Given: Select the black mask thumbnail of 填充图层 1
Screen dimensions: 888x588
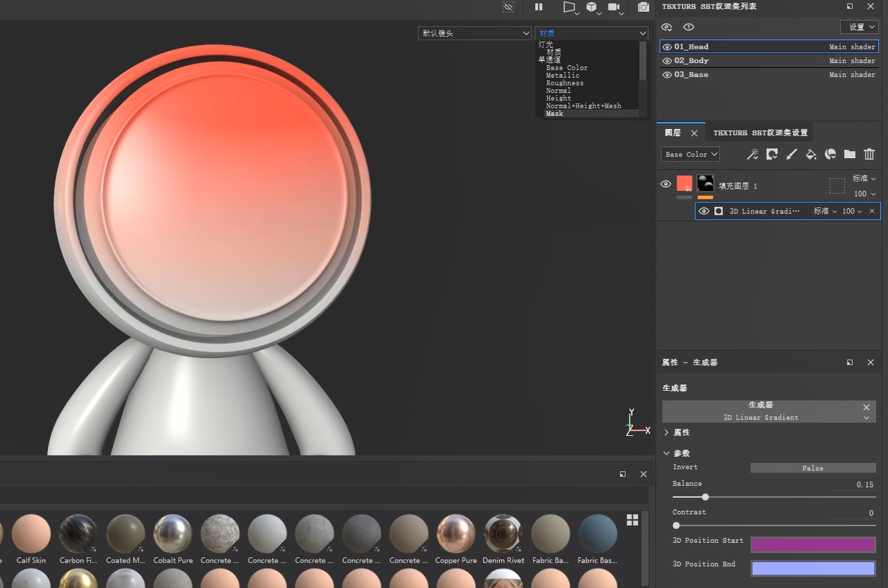Looking at the screenshot, I should tap(705, 184).
